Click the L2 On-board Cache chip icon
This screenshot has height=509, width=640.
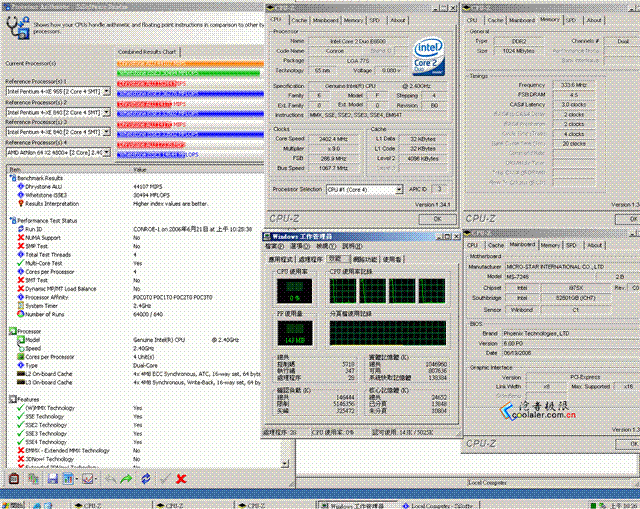[x=20, y=373]
